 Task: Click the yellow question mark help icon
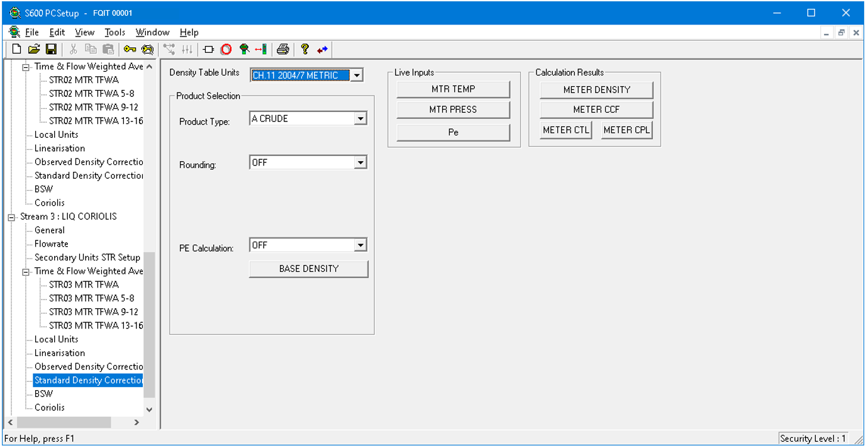(304, 49)
